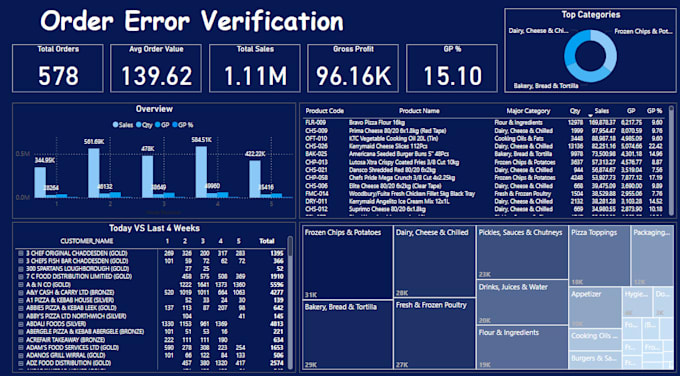Click the GP % card 15.10
Viewport: 680px width, 376px height.
451,68
